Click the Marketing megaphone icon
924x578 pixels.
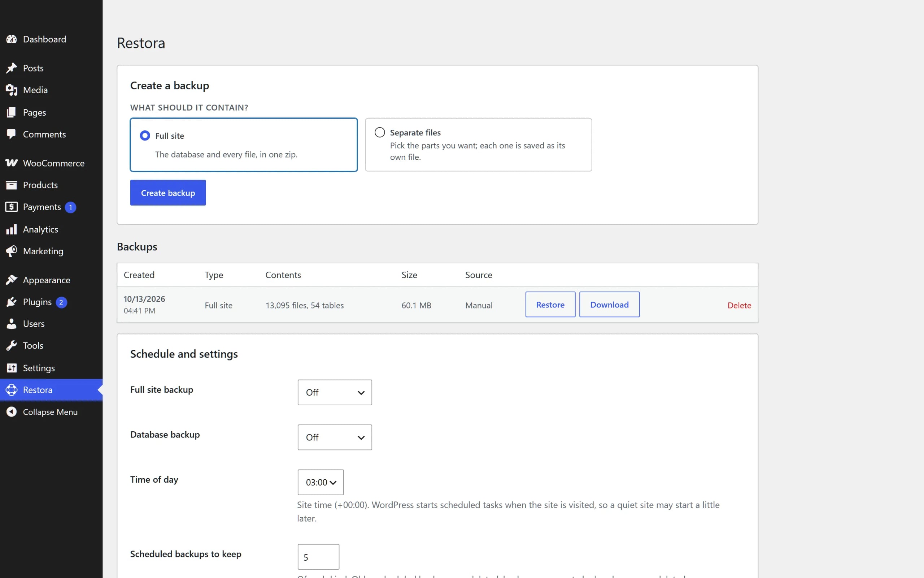[12, 251]
